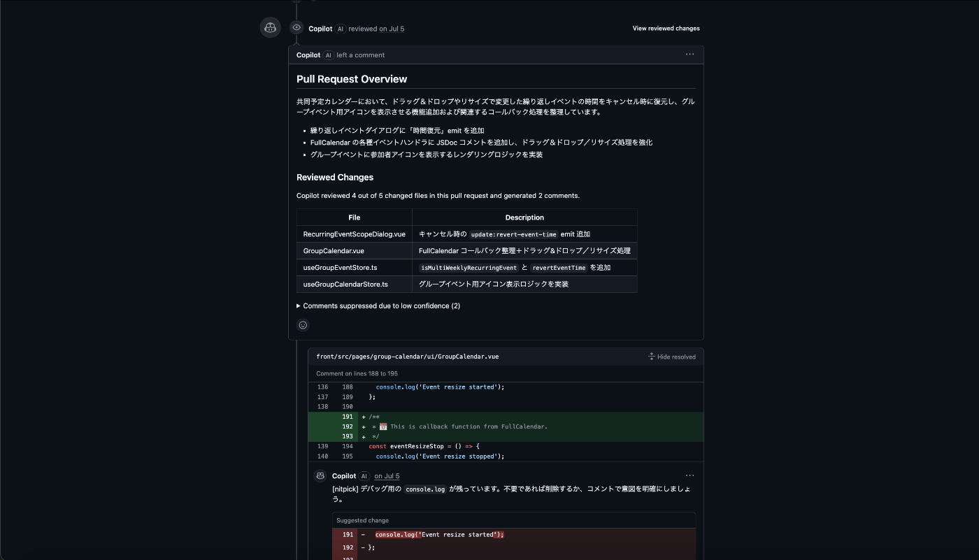The width and height of the screenshot is (979, 560).
Task: Click console.log inline code in nitpick comment
Action: pos(425,489)
